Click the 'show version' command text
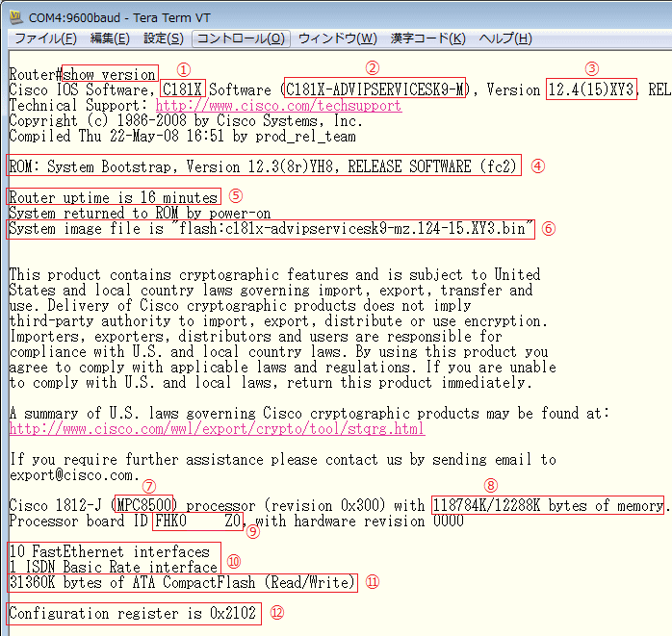 110,74
